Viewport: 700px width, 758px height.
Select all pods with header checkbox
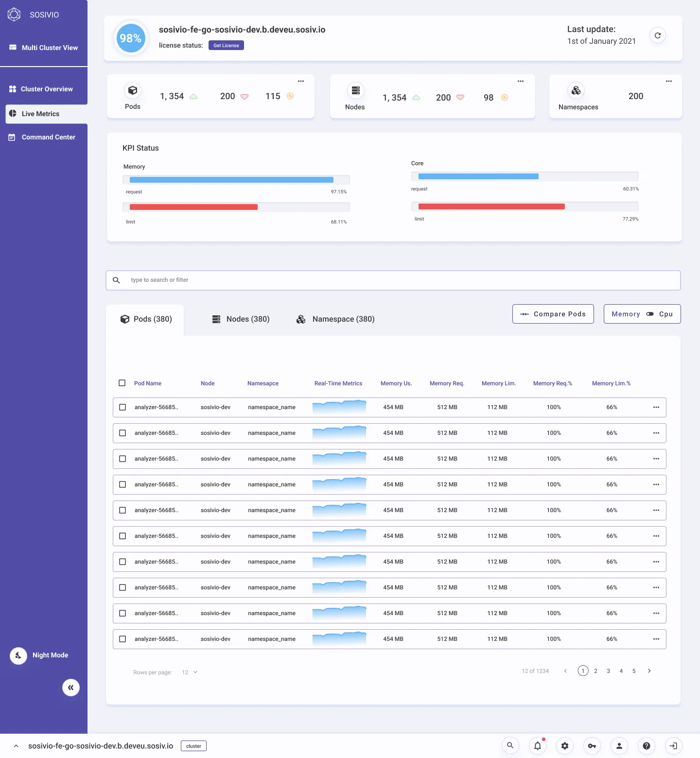(x=122, y=383)
